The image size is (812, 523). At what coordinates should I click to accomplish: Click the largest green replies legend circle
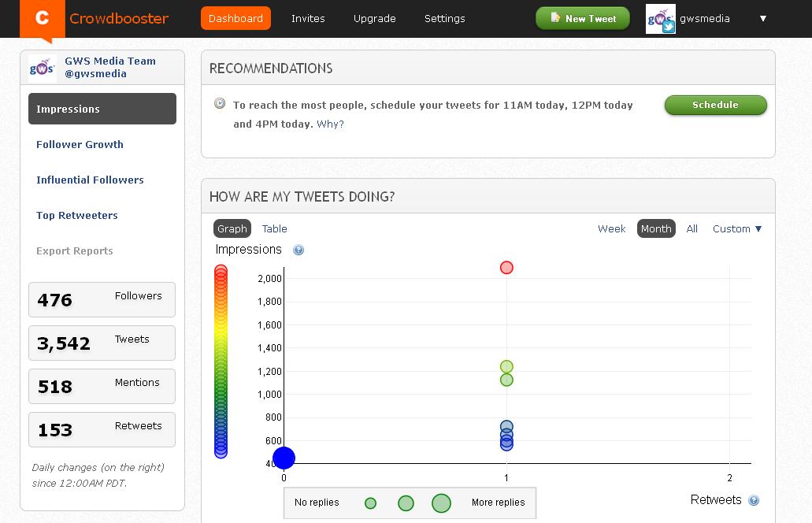[441, 503]
